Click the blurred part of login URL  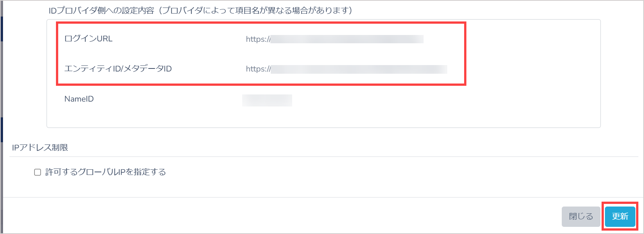click(x=347, y=39)
